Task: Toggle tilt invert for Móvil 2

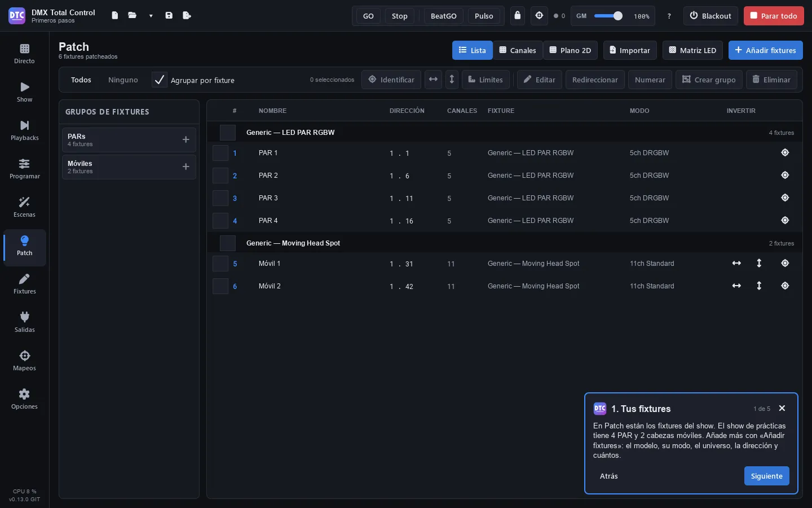Action: point(759,286)
